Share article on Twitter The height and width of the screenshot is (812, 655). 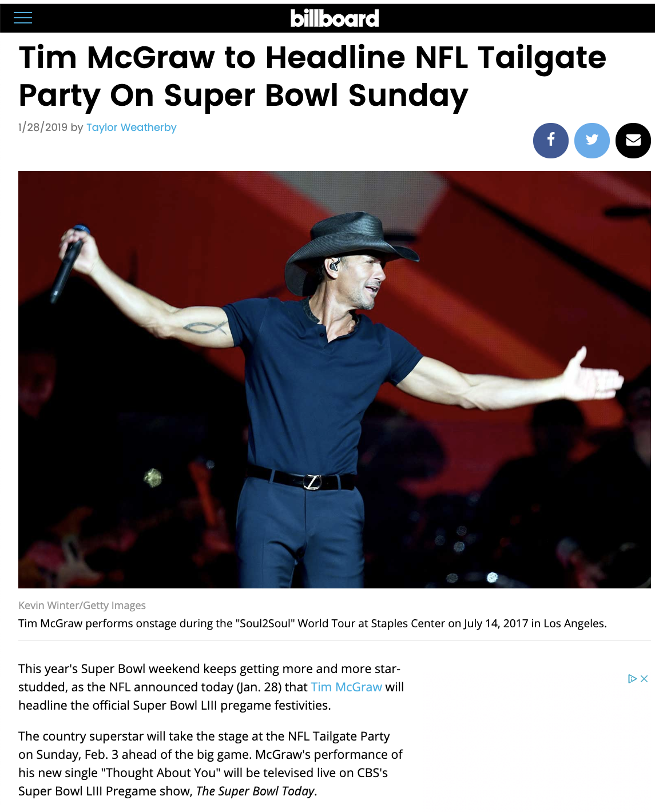point(592,140)
